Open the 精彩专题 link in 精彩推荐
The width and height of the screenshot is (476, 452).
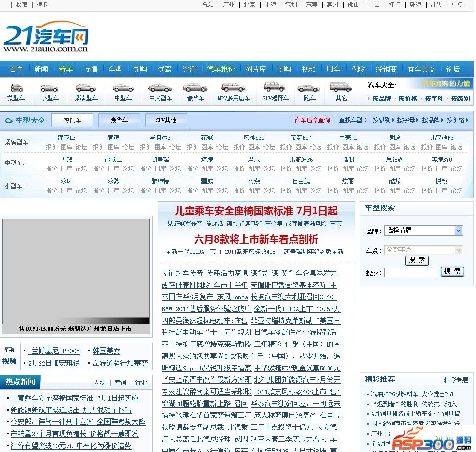[456, 380]
